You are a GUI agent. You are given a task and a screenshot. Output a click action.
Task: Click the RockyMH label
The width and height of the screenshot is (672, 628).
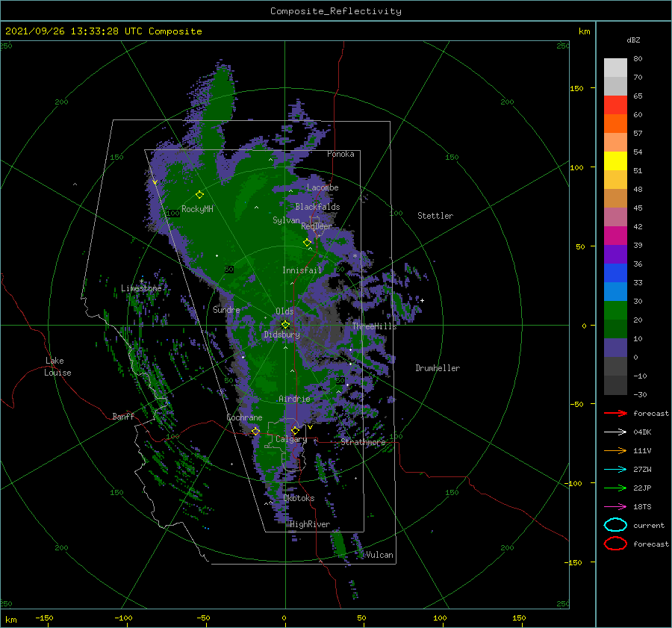click(197, 209)
